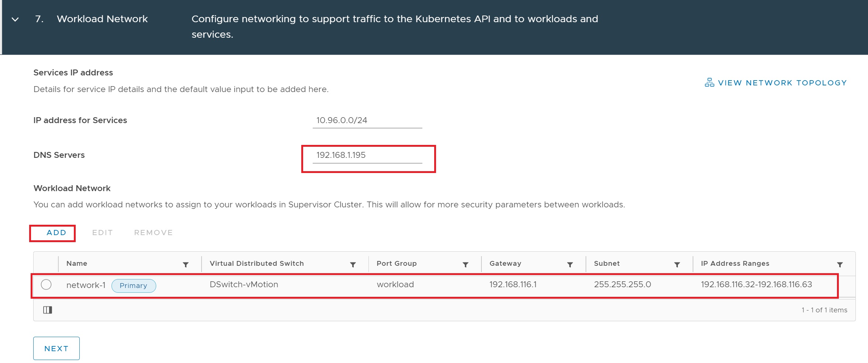Image resolution: width=868 pixels, height=363 pixels.
Task: Click ADD to add a workload network
Action: 56,233
